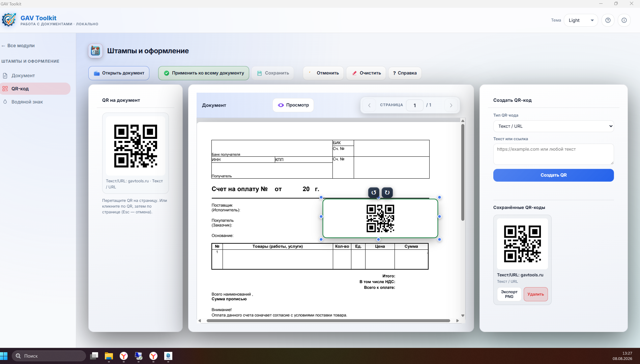Click the scroll down arrow of document

pos(463,316)
